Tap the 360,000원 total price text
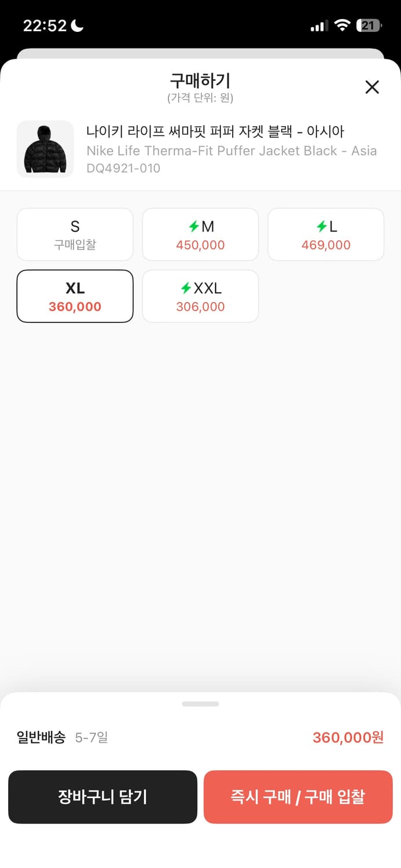Viewport: 401px width, 868px height. pos(347,737)
